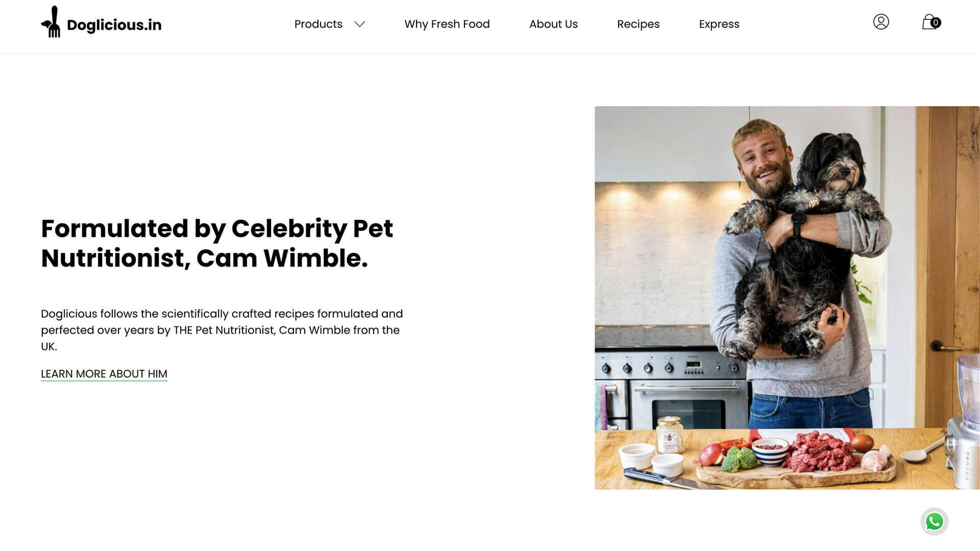
Task: Open the About Us page
Action: click(553, 24)
